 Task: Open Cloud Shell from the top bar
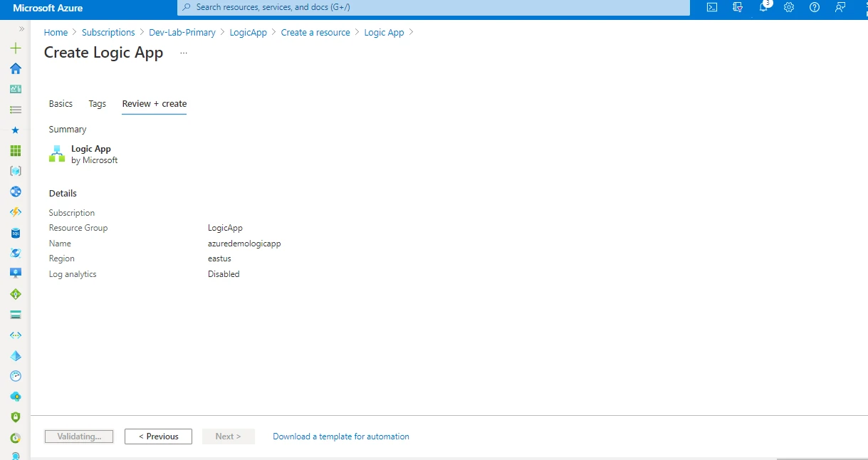(x=711, y=8)
